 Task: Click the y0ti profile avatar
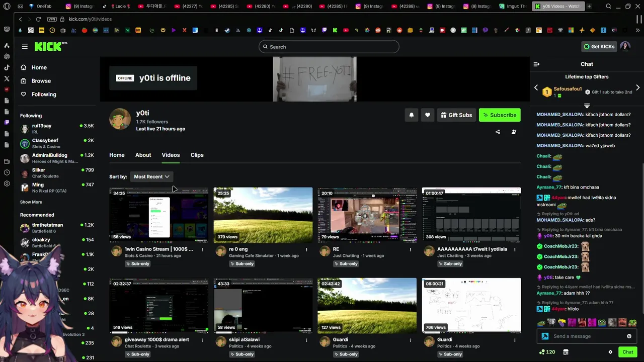120,119
